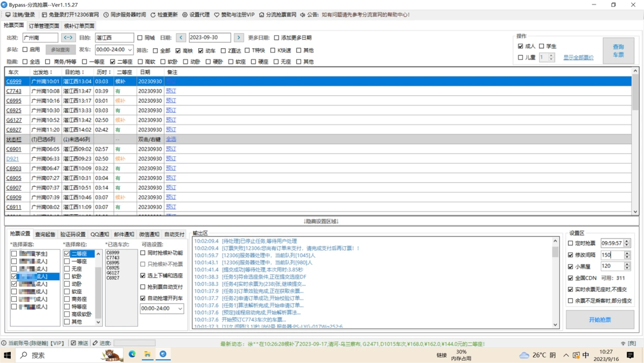Open the 自动抢增开列车 time dropdown
Screen dimensions: 644x363
tap(180, 308)
